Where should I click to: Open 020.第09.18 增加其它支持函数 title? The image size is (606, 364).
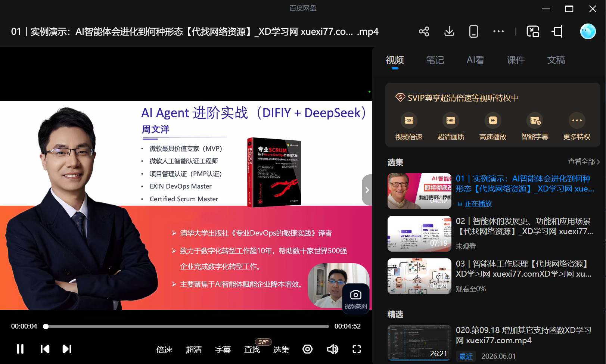point(523,335)
